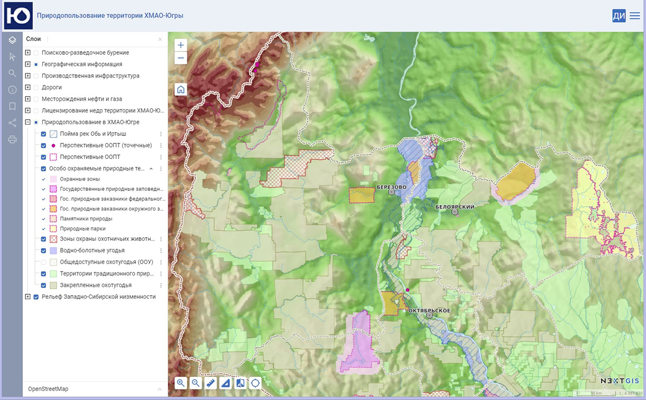Uncheck the Водно-болотные угодья layer

tap(43, 251)
